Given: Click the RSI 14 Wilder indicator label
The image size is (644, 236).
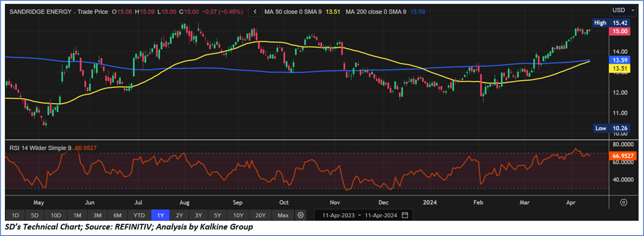Looking at the screenshot, I should pos(40,148).
